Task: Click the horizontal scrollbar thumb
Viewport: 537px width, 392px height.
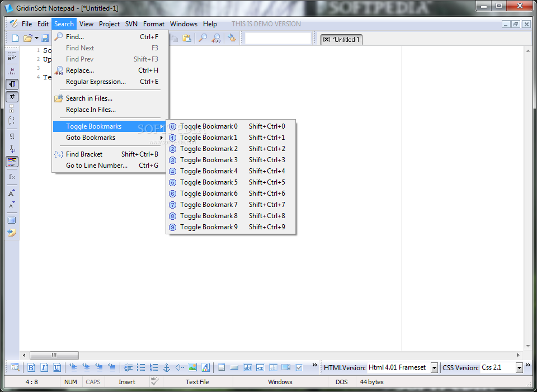Action: 54,355
